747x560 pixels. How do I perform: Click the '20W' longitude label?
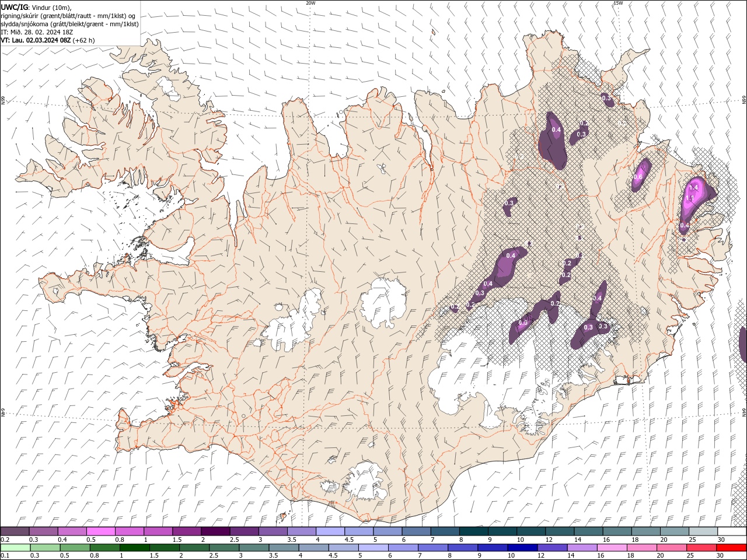(310, 3)
